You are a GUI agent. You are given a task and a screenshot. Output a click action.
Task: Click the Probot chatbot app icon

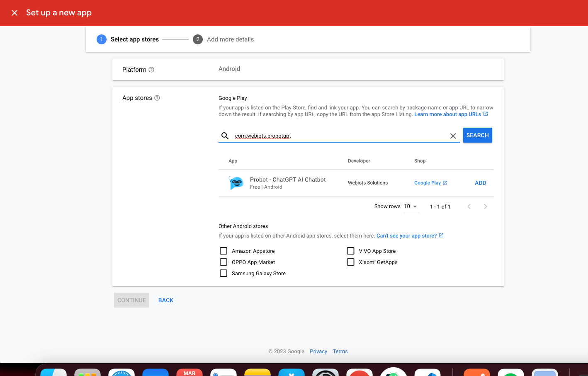pyautogui.click(x=236, y=183)
